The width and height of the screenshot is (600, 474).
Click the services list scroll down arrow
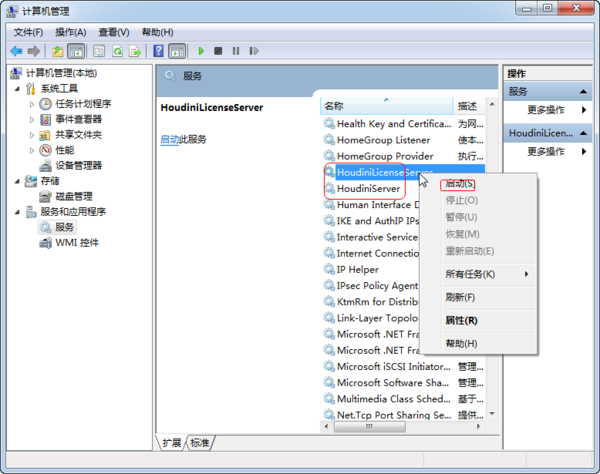[x=492, y=414]
